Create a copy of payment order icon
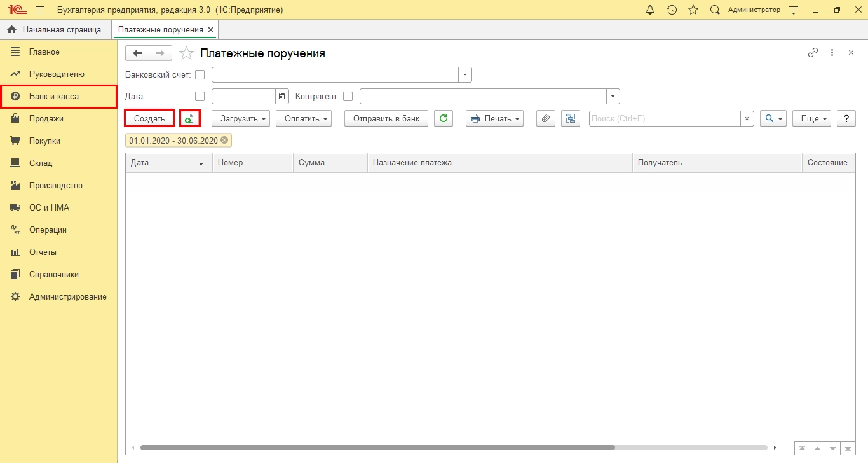868x463 pixels. (189, 118)
